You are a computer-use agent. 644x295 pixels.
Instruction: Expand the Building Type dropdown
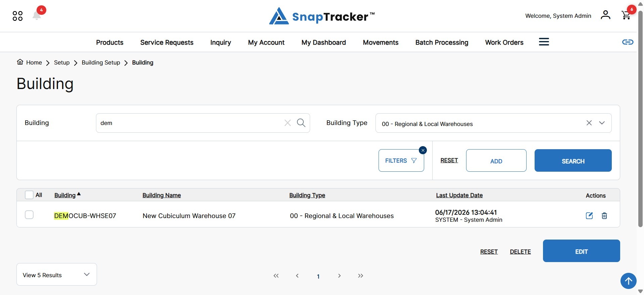pyautogui.click(x=602, y=123)
